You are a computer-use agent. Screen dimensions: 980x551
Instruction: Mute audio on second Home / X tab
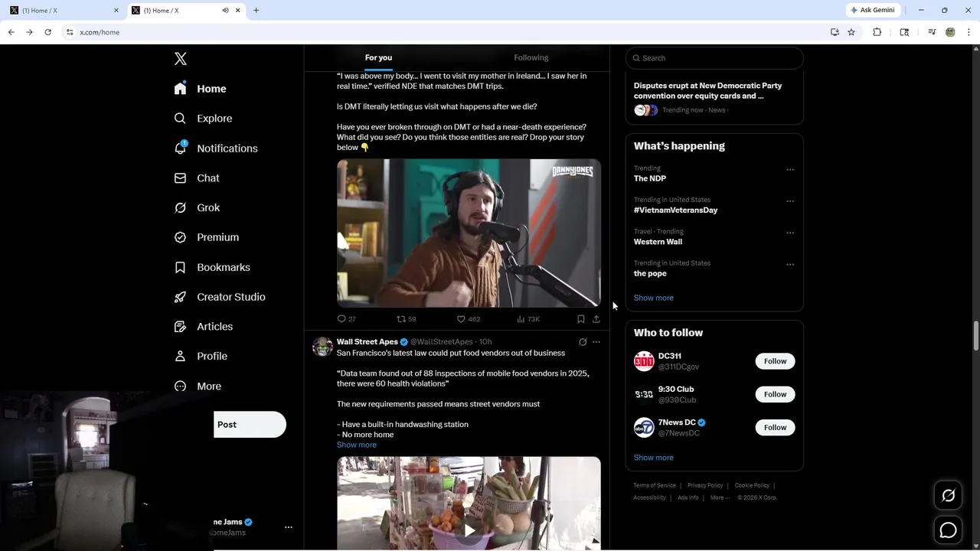[225, 10]
